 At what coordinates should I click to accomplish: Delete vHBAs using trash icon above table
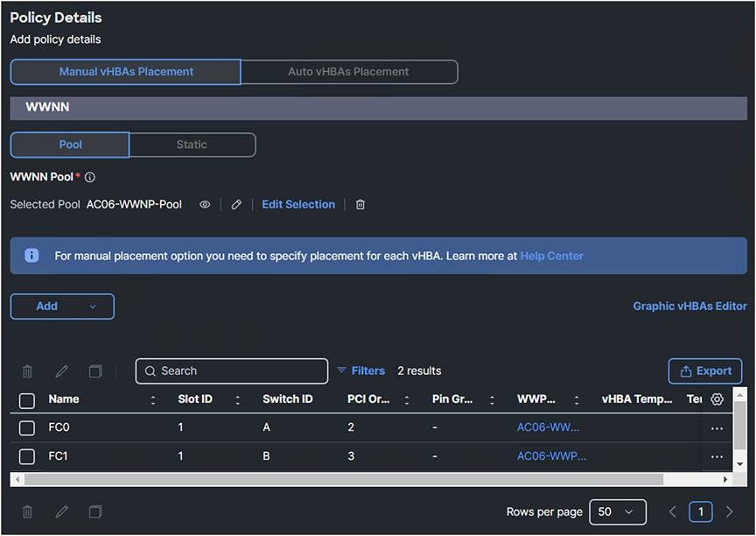tap(27, 371)
